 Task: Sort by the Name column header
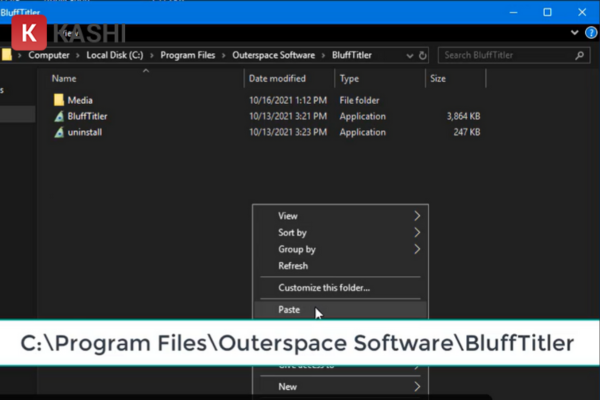(x=64, y=78)
